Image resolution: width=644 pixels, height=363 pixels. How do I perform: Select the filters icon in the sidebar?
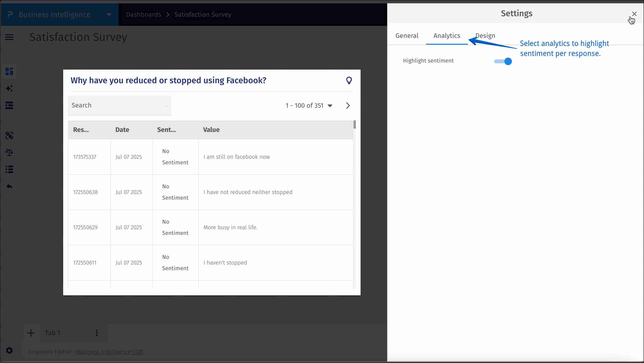pyautogui.click(x=9, y=105)
